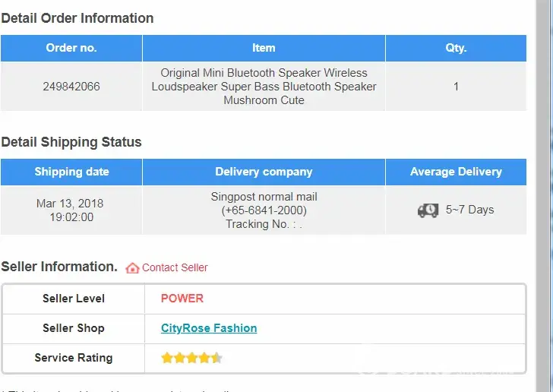Click the red POWER seller level
The height and width of the screenshot is (392, 553).
182,299
